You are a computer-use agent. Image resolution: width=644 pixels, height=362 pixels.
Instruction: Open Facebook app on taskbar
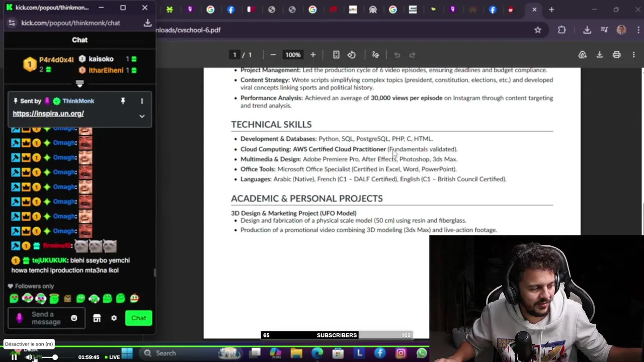[380, 353]
